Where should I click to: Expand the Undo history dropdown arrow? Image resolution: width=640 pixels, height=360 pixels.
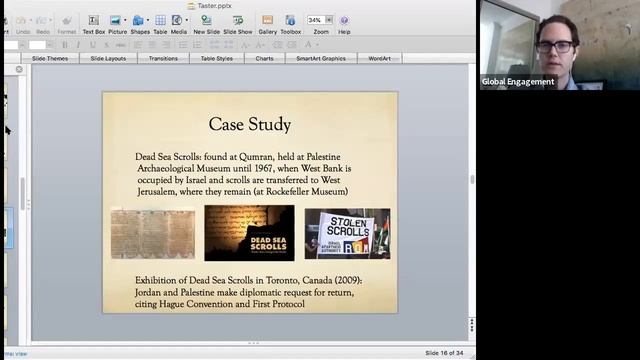coord(31,20)
